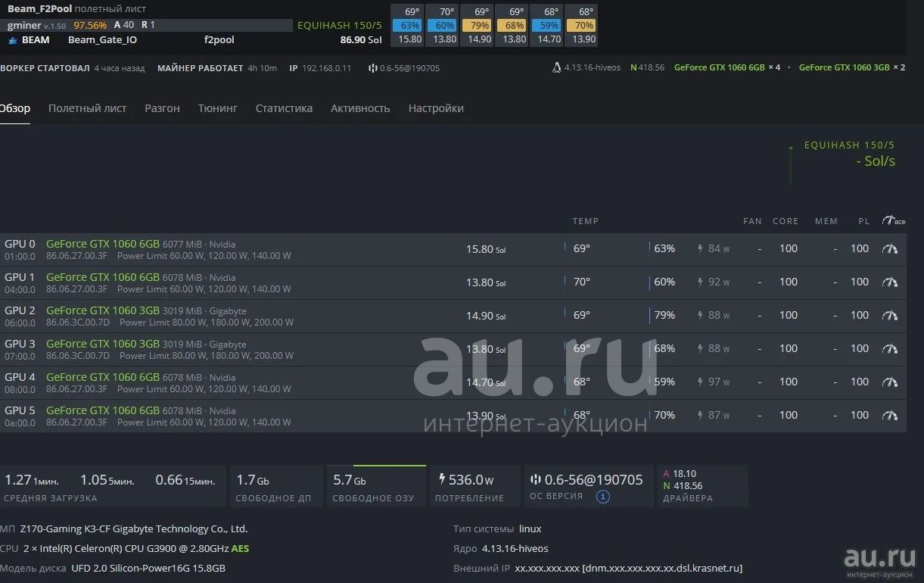Click the Beam_Gate_IO wallet name

[x=102, y=39]
